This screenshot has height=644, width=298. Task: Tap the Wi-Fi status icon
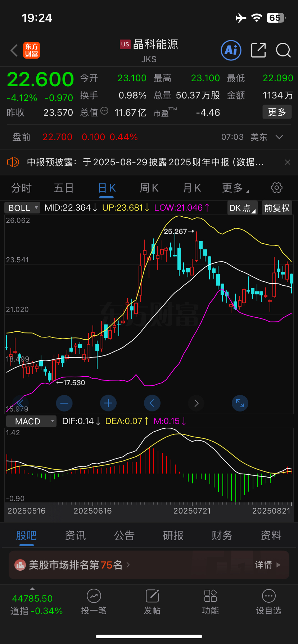point(257,18)
